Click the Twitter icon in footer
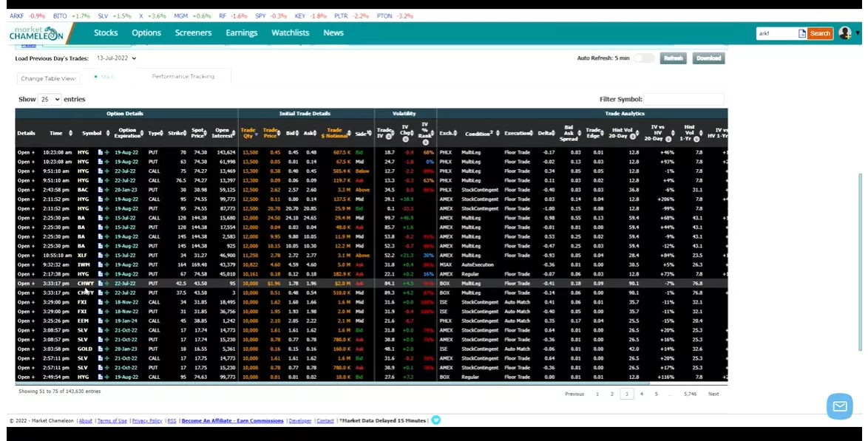This screenshot has height=441, width=868. click(x=436, y=420)
